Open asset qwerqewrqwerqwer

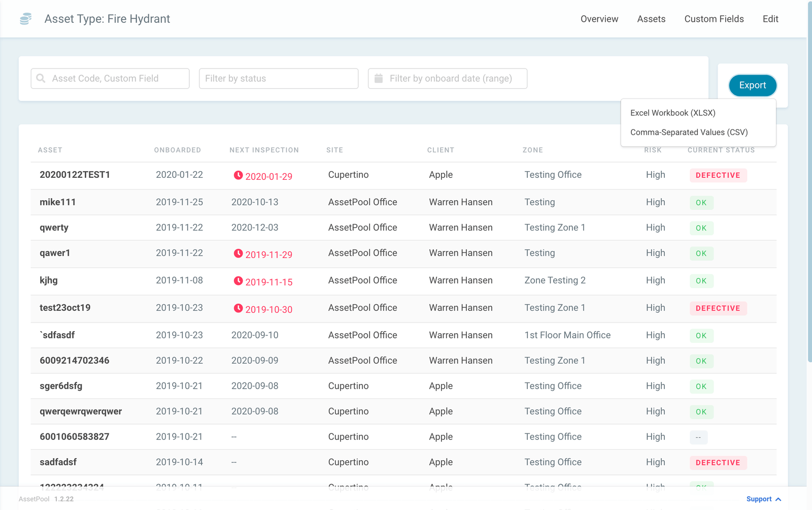click(81, 411)
